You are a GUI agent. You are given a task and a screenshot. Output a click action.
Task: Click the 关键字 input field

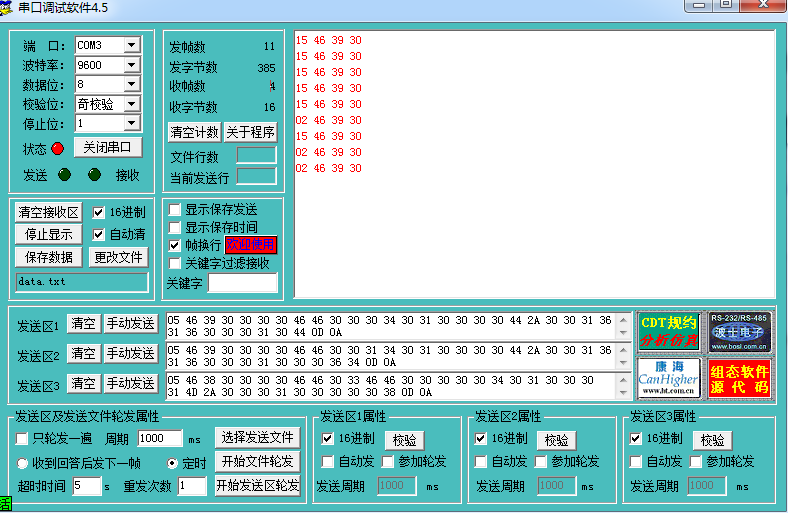[x=243, y=284]
